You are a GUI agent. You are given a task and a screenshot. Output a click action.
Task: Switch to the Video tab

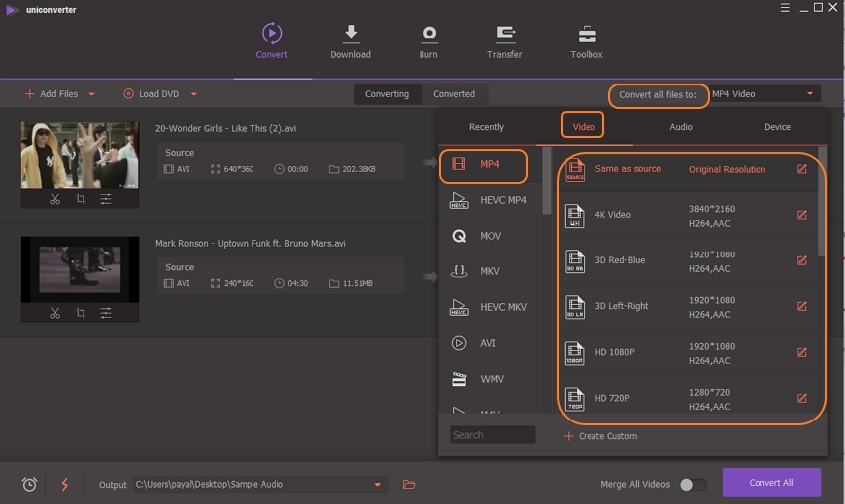click(x=584, y=127)
